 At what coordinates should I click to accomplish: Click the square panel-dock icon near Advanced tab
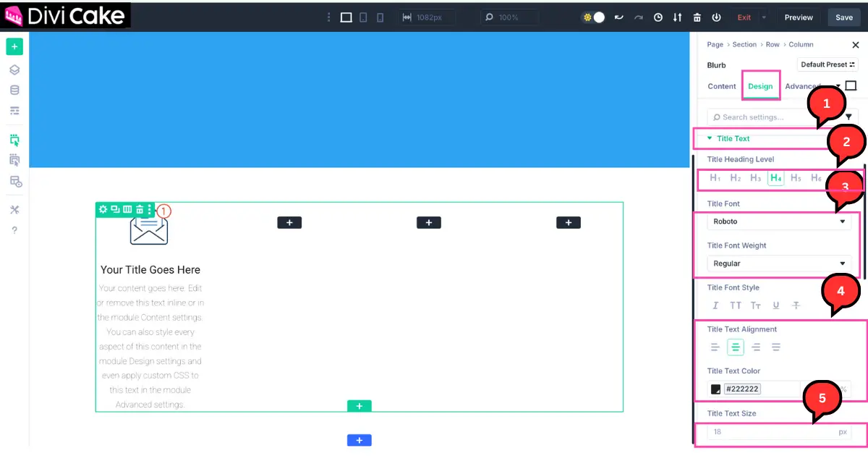click(x=851, y=85)
